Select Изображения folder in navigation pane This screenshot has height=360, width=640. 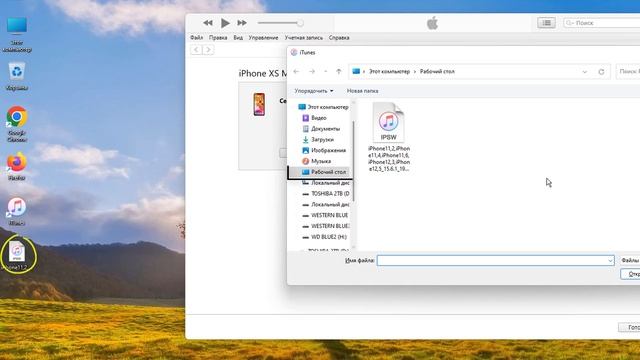[x=324, y=150]
